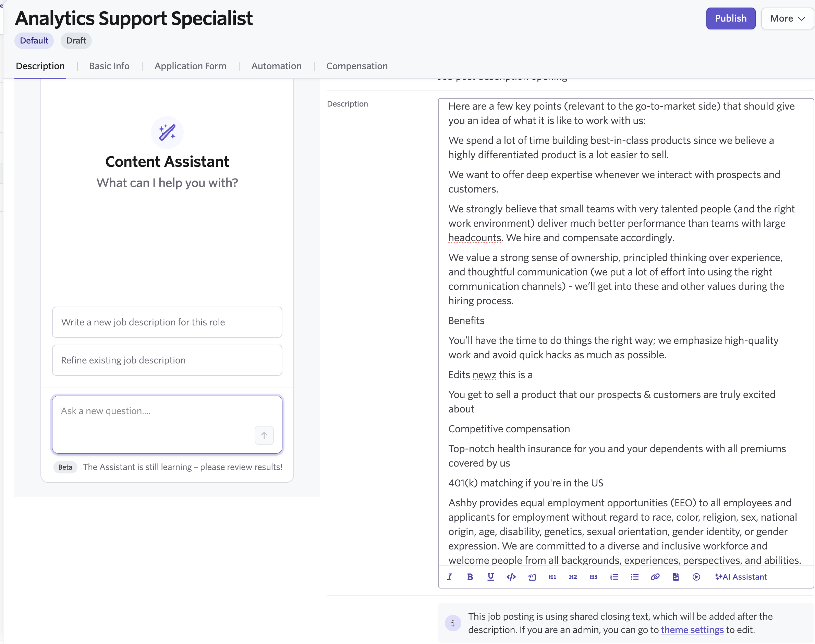
Task: Apply underline formatting in the toolbar
Action: [490, 577]
